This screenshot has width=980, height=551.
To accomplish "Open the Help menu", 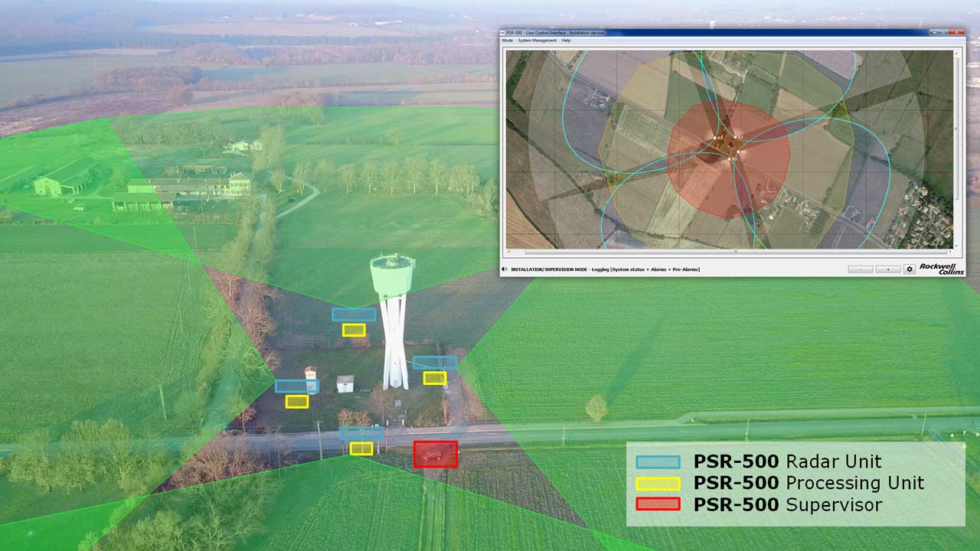I will 567,41.
